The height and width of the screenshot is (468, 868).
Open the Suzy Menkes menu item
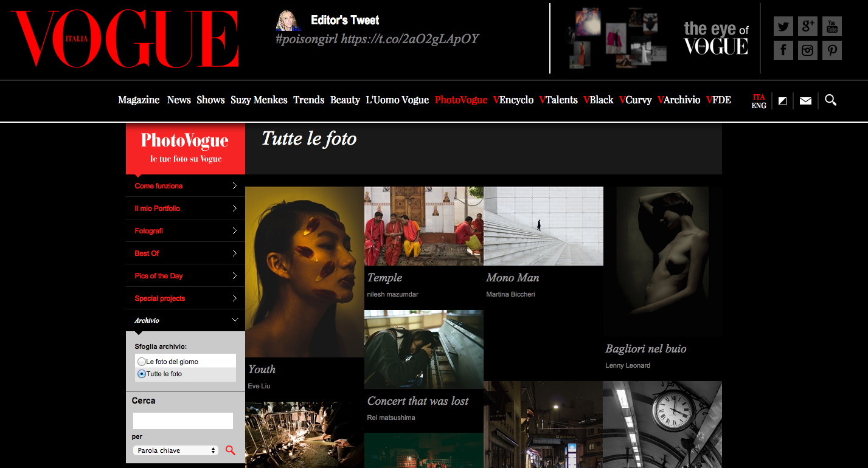(x=259, y=100)
